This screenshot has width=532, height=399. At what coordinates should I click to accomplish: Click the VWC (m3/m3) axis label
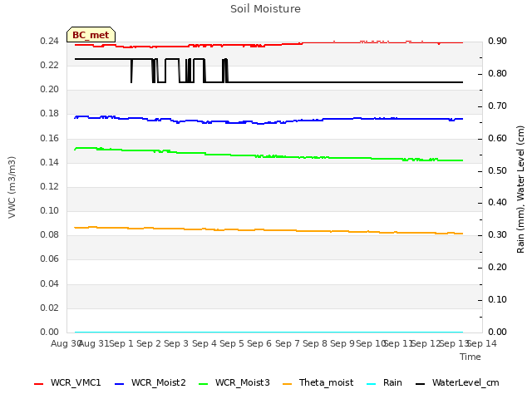pyautogui.click(x=12, y=187)
